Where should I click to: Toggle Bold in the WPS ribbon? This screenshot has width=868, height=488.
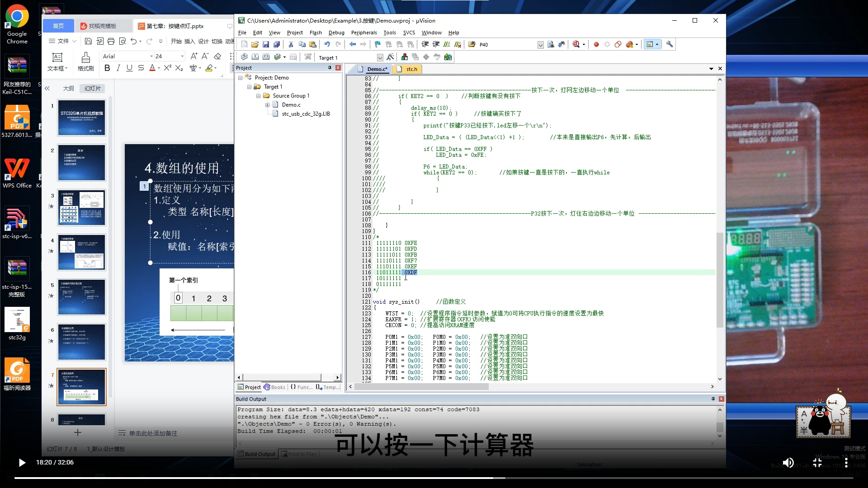point(107,68)
